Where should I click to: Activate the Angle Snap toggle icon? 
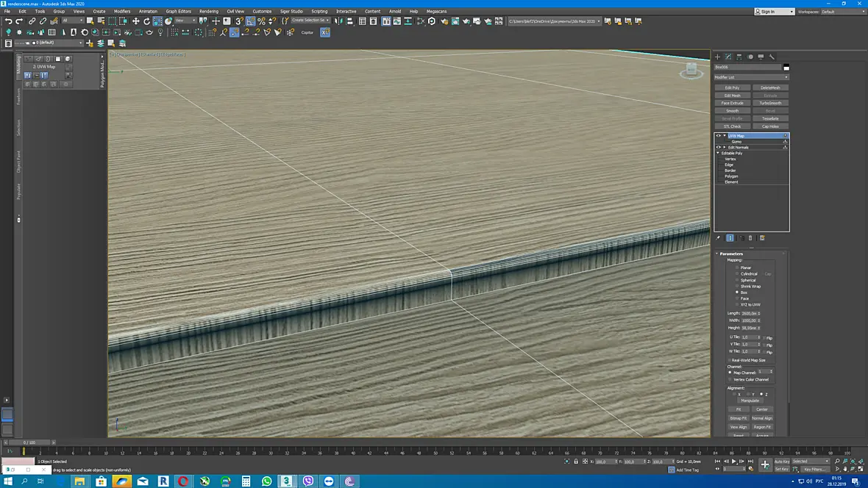251,21
